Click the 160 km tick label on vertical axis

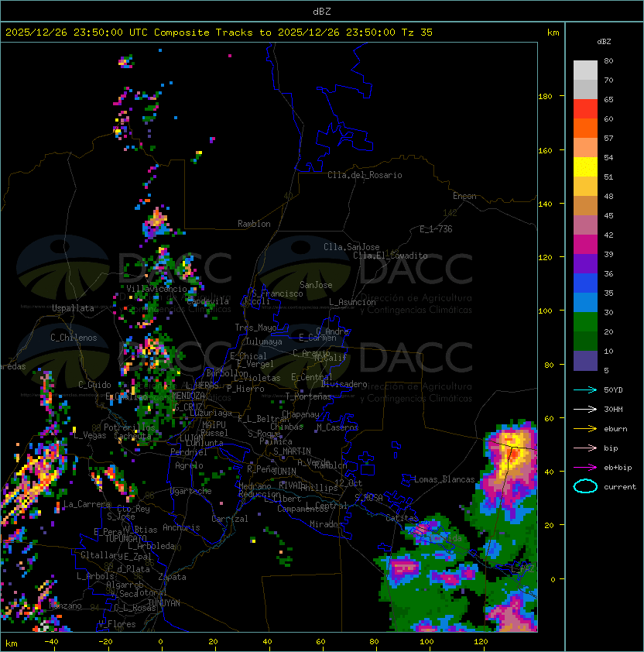click(545, 150)
